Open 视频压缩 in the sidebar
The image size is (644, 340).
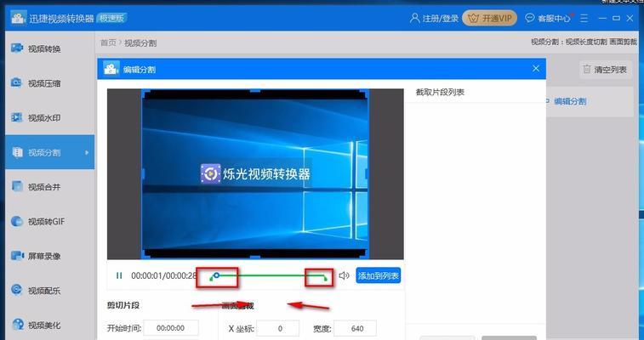point(49,83)
